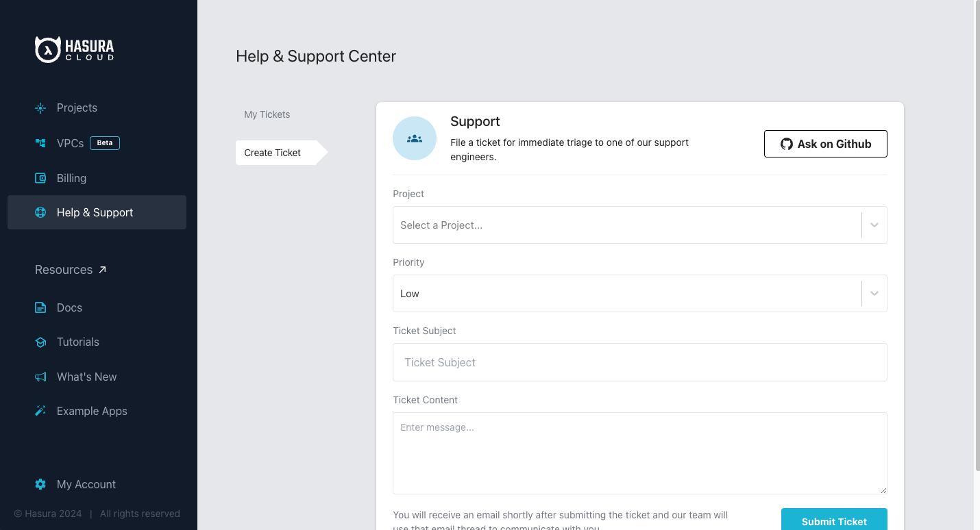980x530 pixels.
Task: Switch to the My Tickets tab
Action: pos(267,114)
